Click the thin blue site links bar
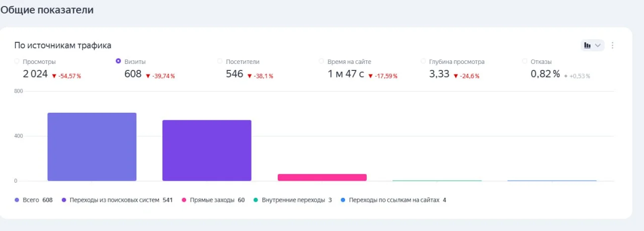Screen dimensions: 644x231 (552, 180)
